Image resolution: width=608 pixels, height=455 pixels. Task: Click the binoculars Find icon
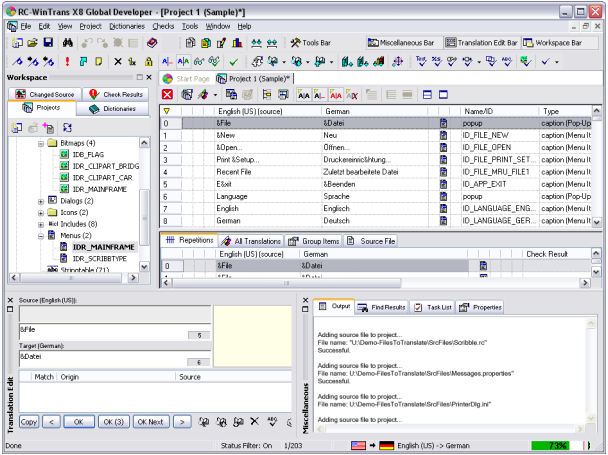67,42
